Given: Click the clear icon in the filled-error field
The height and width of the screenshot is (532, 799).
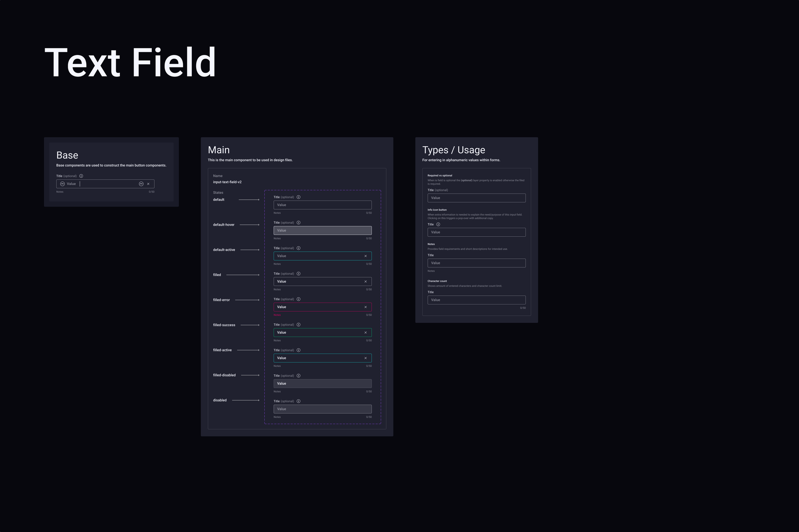Looking at the screenshot, I should [366, 307].
